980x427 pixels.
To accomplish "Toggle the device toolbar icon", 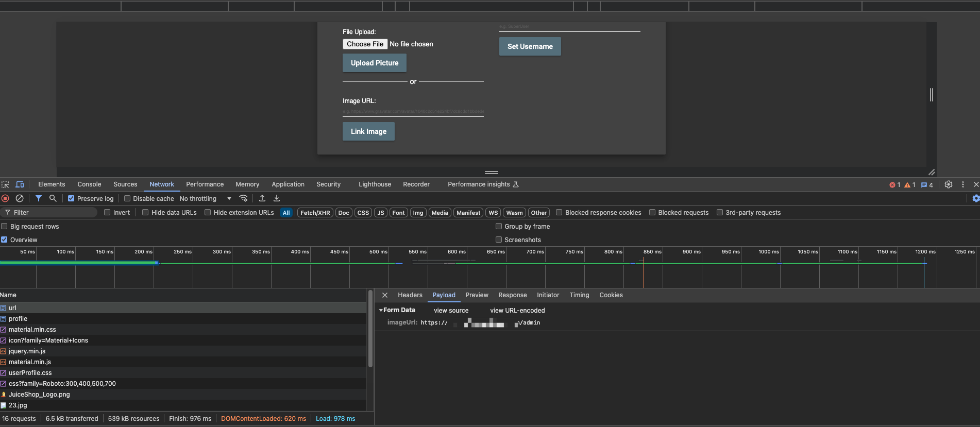I will tap(20, 184).
